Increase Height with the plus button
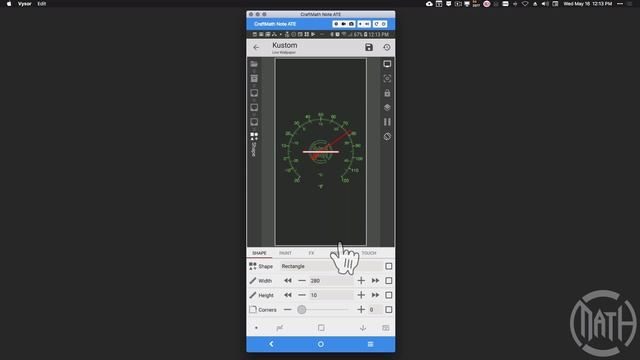Viewport: 640px width, 360px height. tap(361, 295)
